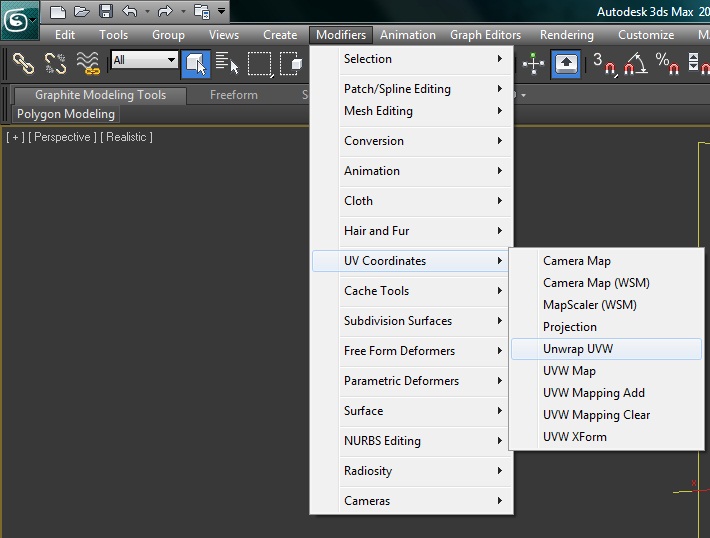This screenshot has height=538, width=710.
Task: Toggle the Angle Snap magnet
Action: (x=634, y=63)
